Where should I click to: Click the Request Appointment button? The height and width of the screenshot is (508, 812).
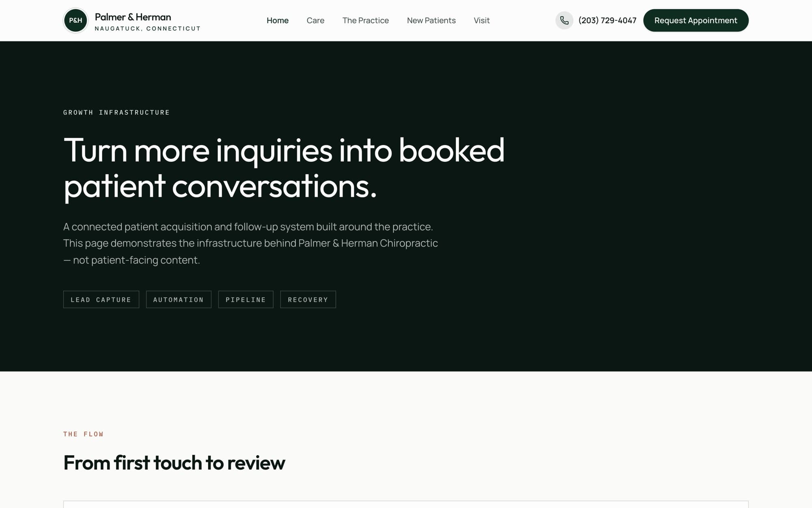696,20
